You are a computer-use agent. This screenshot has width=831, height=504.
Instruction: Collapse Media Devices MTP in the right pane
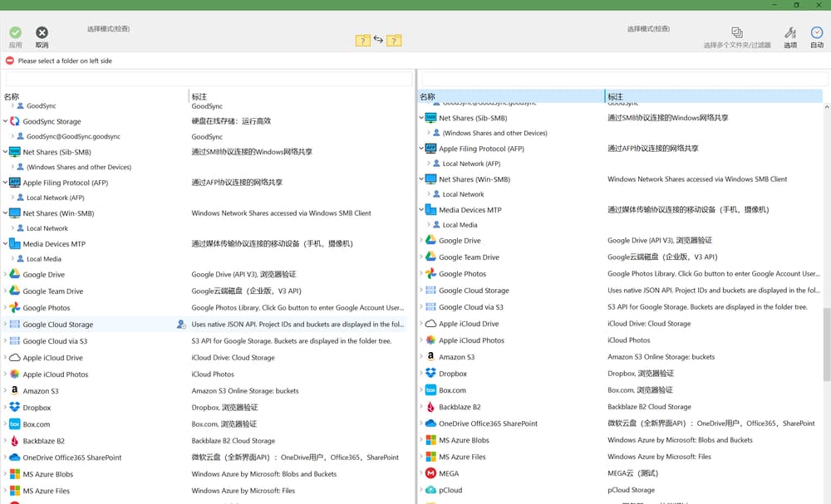click(421, 210)
